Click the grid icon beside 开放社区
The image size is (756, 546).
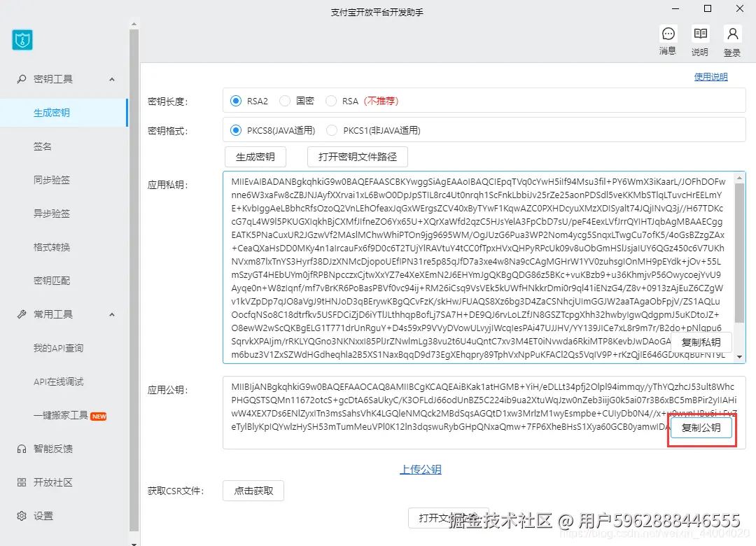(21, 482)
